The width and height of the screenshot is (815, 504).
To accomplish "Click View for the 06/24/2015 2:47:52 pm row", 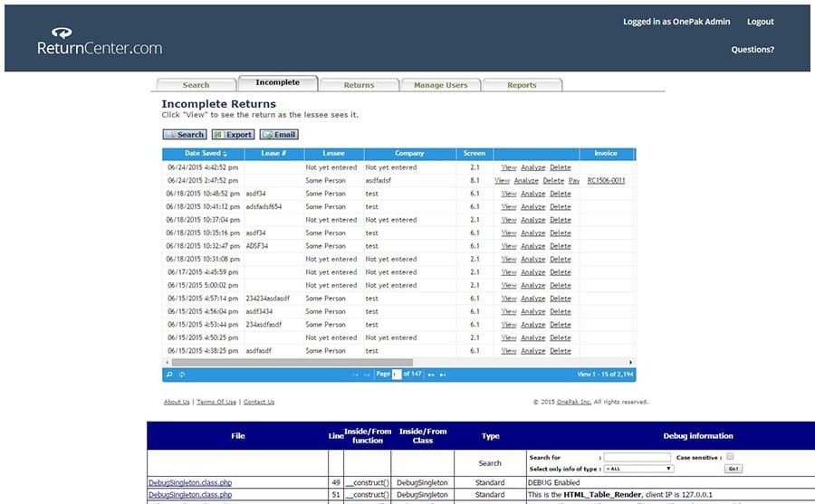I will click(502, 180).
